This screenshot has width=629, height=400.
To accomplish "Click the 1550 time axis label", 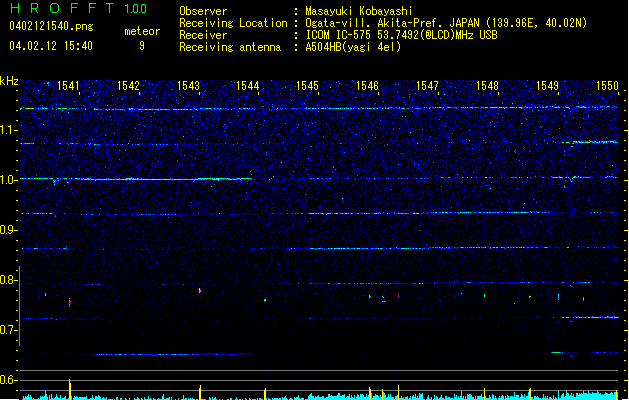I will [607, 86].
